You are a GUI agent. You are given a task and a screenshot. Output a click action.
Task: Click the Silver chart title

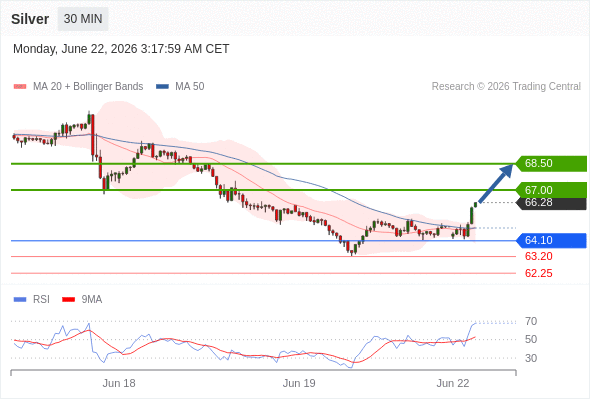coord(30,19)
